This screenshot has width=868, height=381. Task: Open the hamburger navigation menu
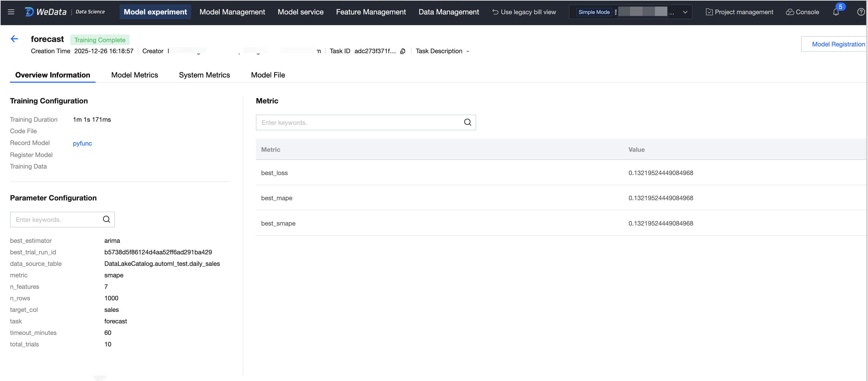tap(11, 12)
